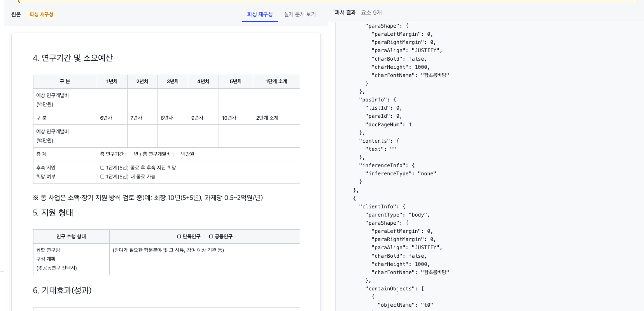Select the "parentType": "body" line
This screenshot has width=644, height=311.
coord(397,215)
